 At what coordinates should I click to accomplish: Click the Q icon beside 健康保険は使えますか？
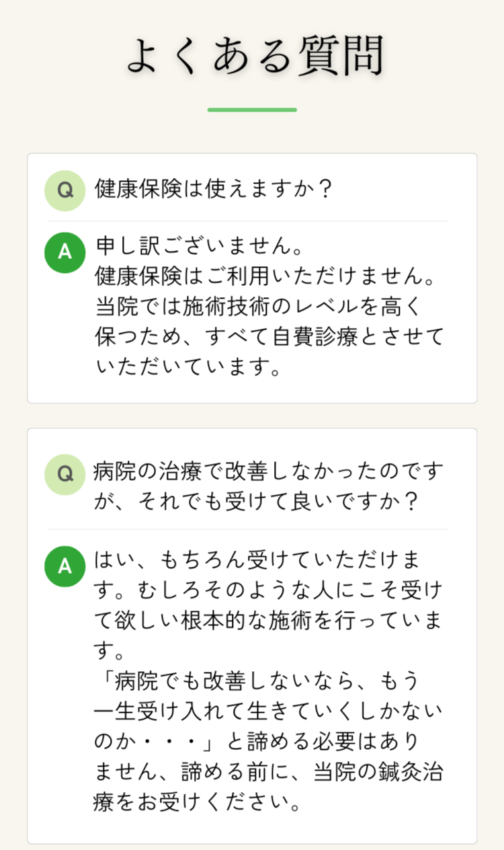tap(65, 190)
